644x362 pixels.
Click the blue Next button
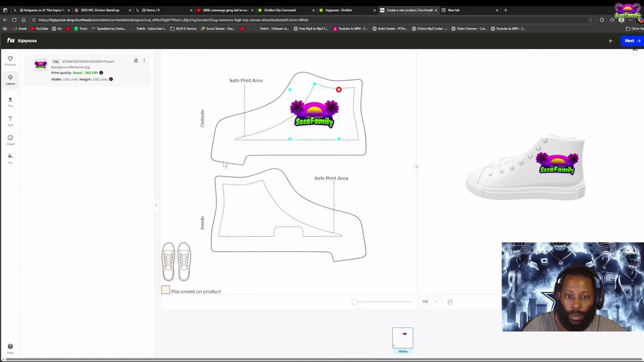click(632, 41)
